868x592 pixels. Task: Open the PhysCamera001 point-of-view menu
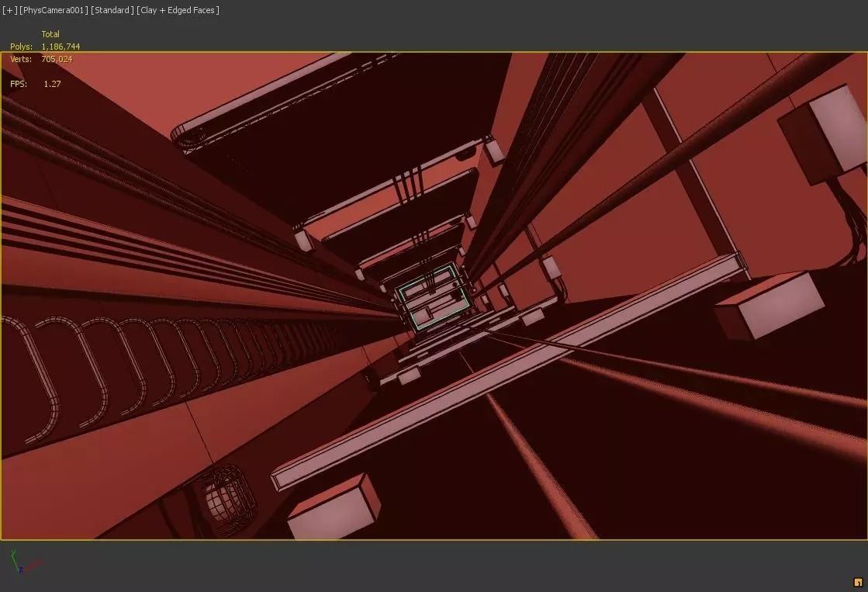coord(54,10)
